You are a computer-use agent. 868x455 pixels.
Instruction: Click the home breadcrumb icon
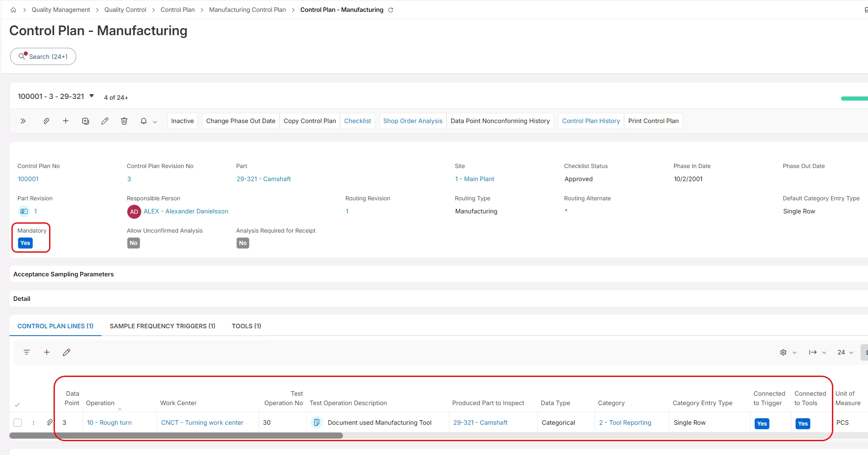13,10
